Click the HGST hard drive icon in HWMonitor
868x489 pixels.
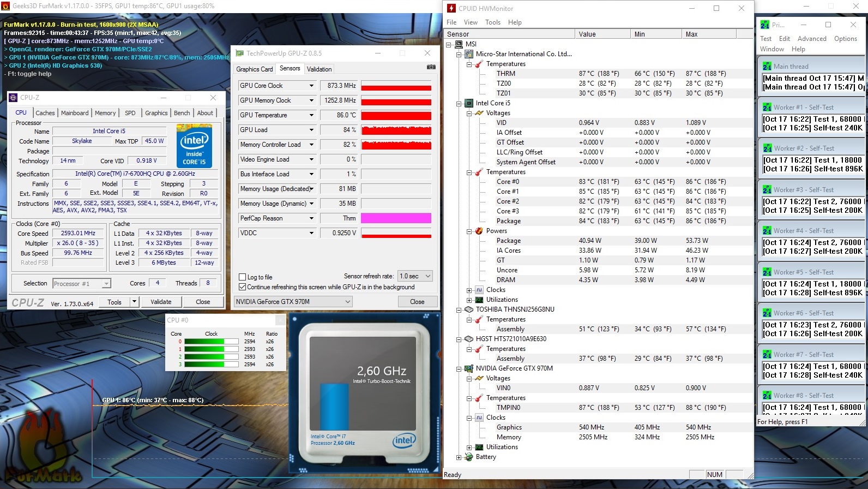pyautogui.click(x=469, y=339)
